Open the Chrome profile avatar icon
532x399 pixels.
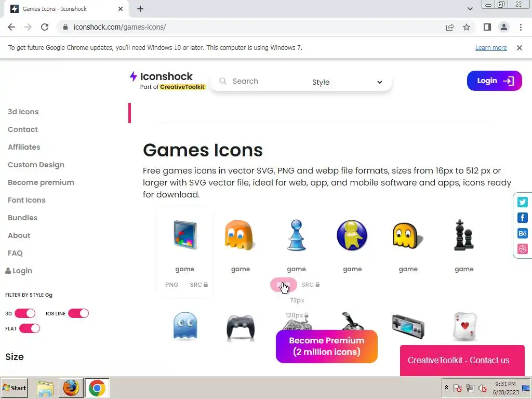pyautogui.click(x=504, y=27)
